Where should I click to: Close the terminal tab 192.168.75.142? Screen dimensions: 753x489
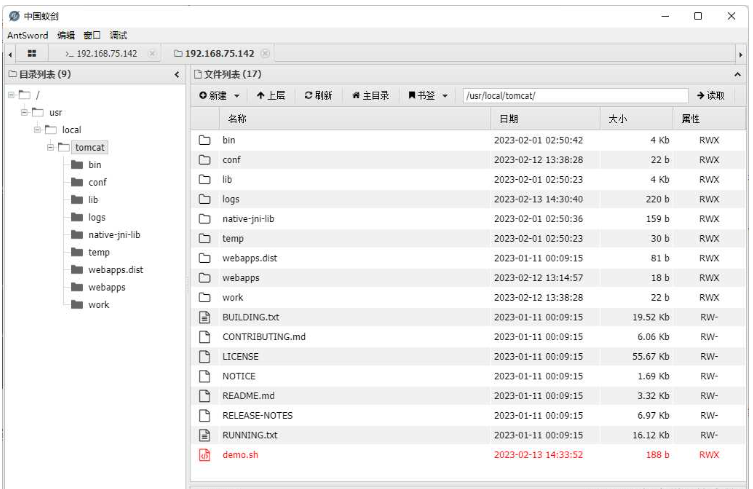tap(152, 53)
